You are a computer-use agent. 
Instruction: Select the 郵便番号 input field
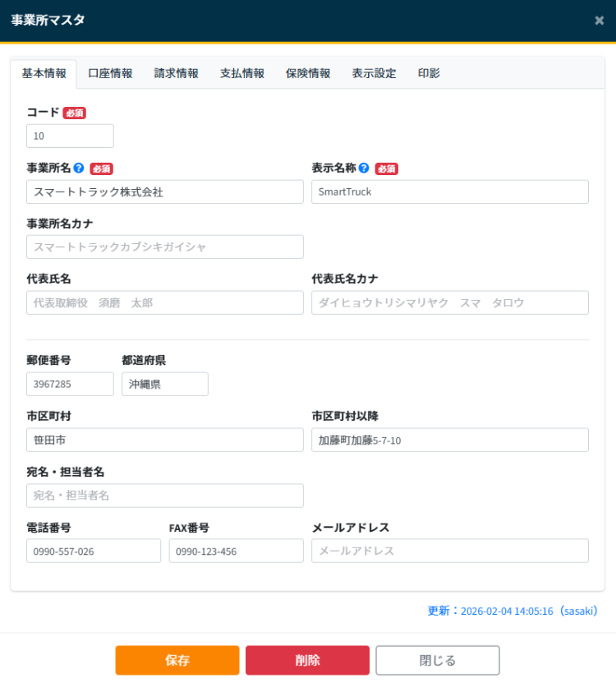pos(70,384)
